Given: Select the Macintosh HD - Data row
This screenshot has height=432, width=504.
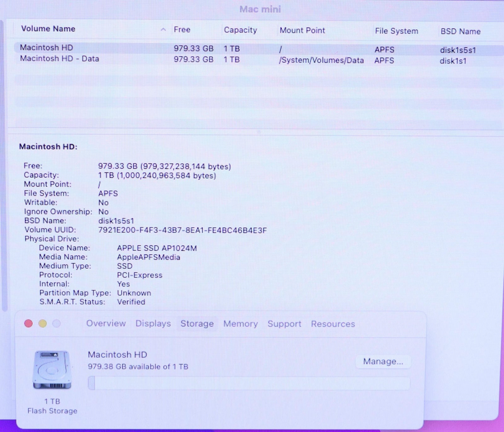Looking at the screenshot, I should [258, 60].
